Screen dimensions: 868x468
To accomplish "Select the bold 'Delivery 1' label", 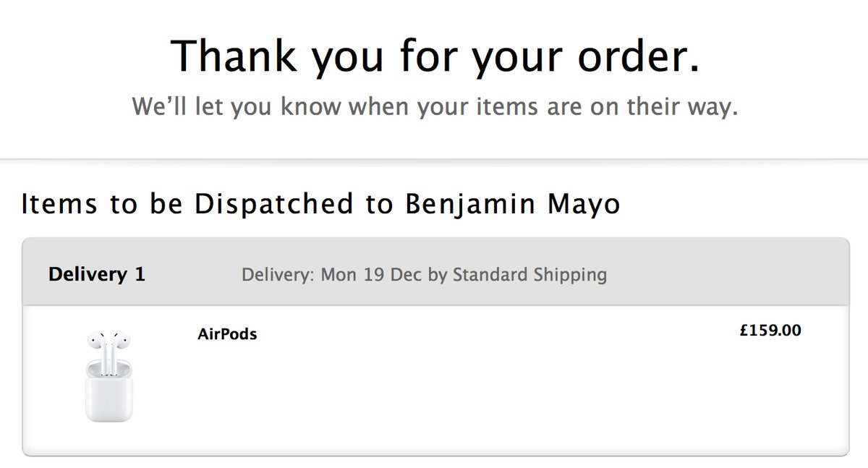I will point(97,275).
